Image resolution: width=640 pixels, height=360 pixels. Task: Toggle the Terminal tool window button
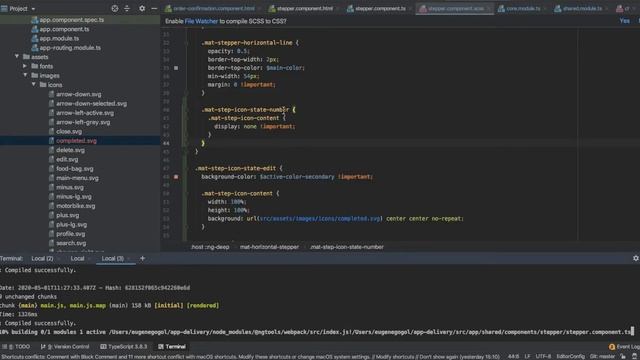[x=172, y=347]
